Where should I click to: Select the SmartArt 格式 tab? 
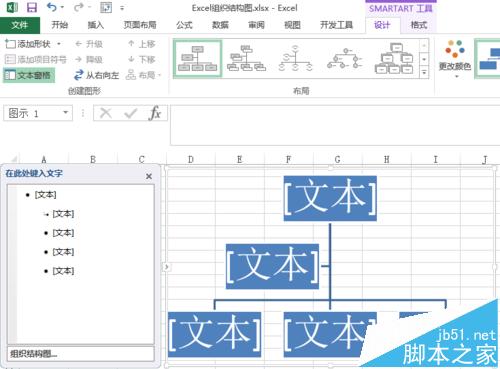pyautogui.click(x=419, y=25)
